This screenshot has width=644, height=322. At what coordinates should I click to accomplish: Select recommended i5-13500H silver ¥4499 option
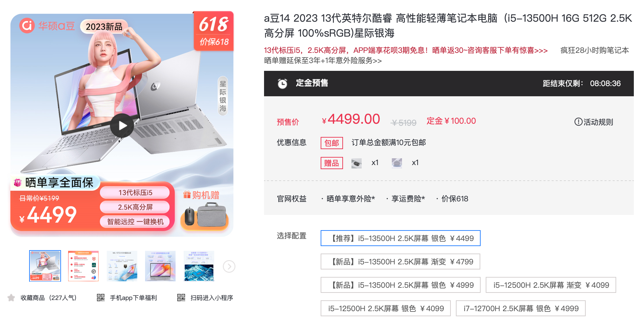pos(401,238)
